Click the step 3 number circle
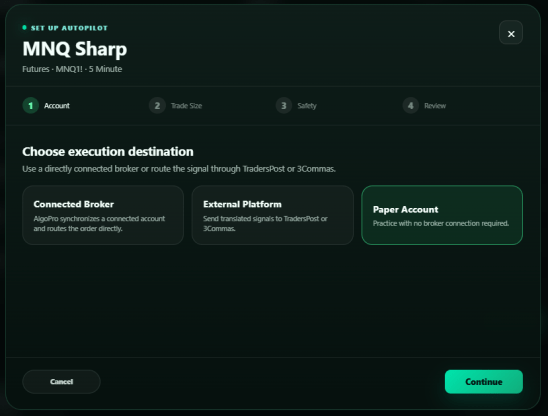 [284, 106]
